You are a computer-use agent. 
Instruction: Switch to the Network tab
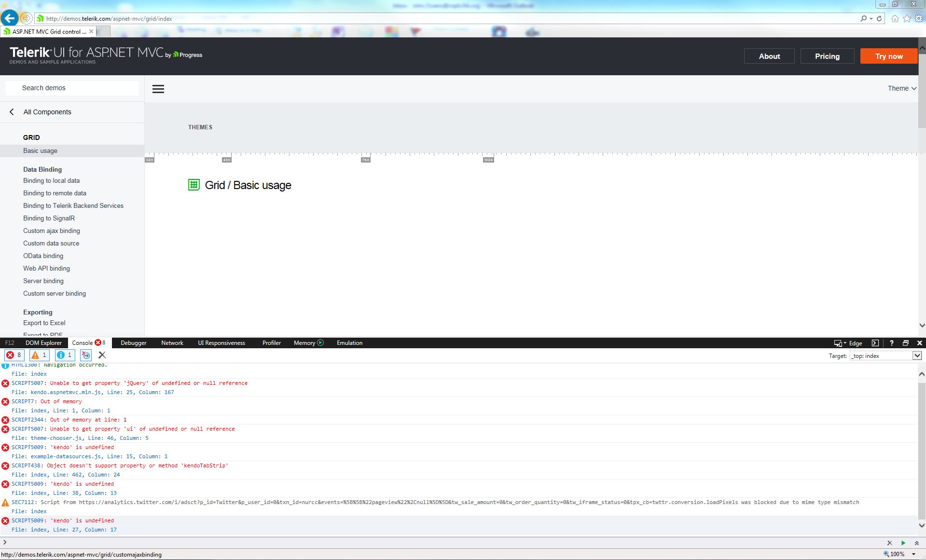pos(172,343)
